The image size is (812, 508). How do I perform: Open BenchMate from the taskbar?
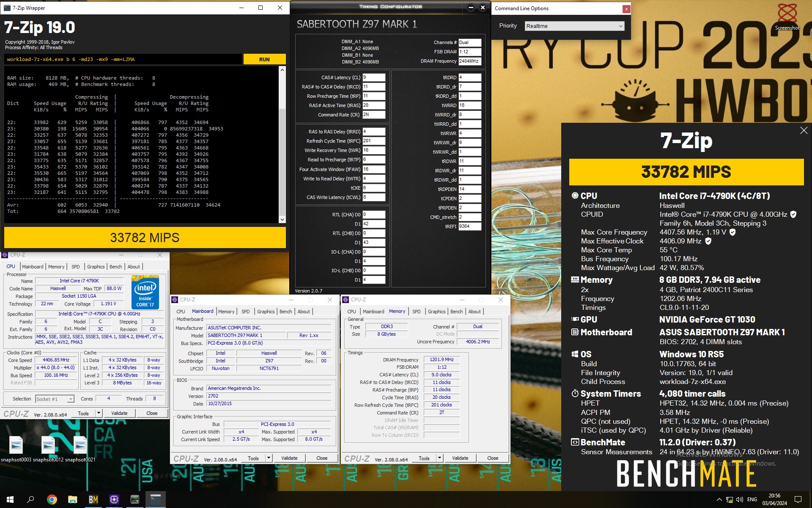(x=93, y=500)
